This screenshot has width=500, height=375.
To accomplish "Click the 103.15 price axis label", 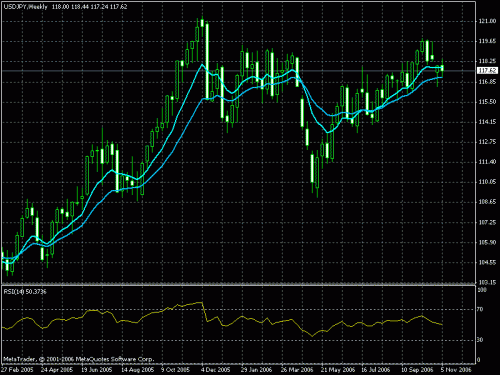I will click(x=487, y=282).
